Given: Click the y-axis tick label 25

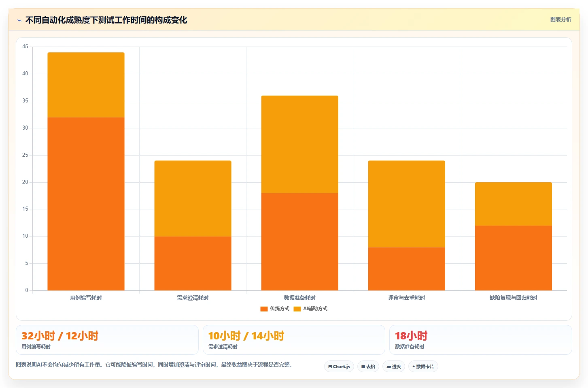Looking at the screenshot, I should click(x=25, y=155).
